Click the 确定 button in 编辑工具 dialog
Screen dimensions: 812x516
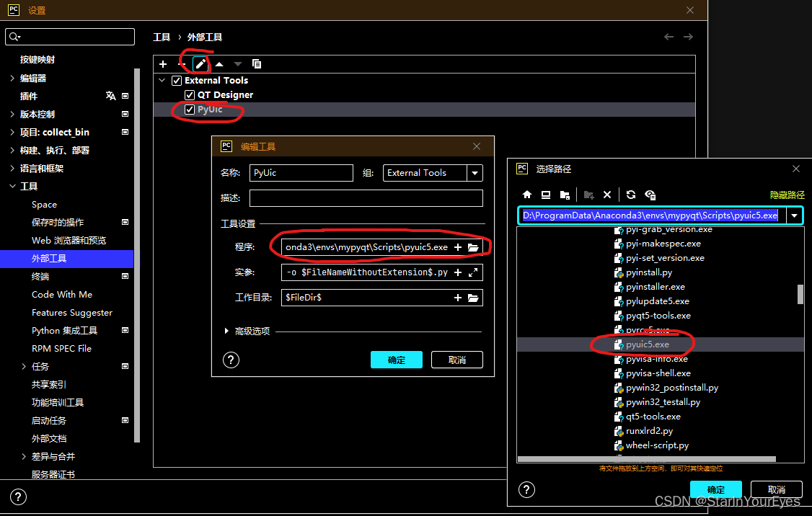tap(396, 360)
